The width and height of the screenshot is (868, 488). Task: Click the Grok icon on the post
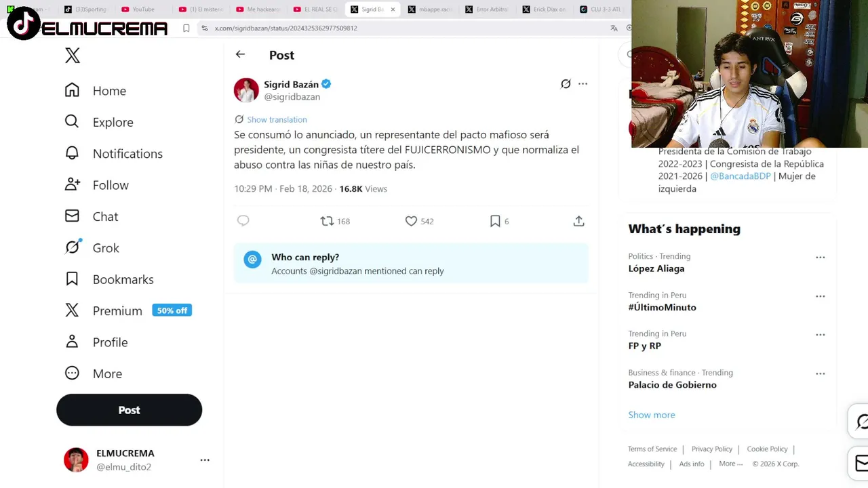click(566, 84)
